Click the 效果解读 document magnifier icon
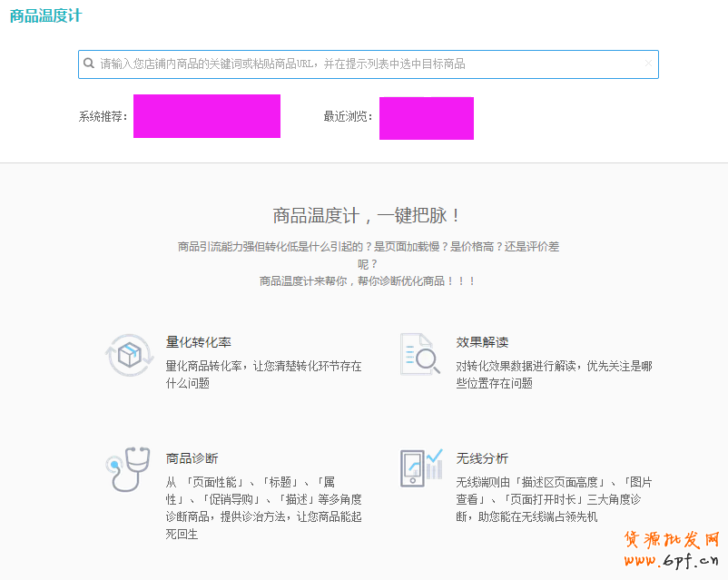Screen dimensions: 728x580 point(419,354)
